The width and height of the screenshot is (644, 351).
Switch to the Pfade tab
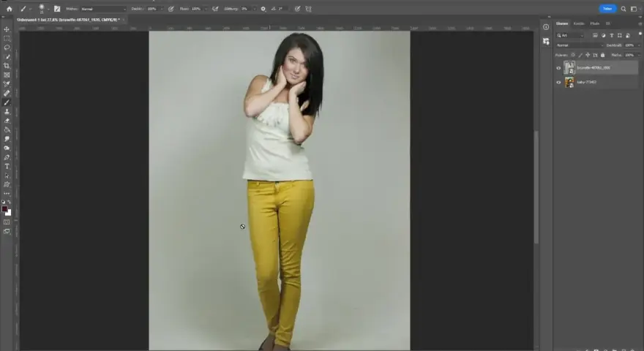tap(595, 23)
